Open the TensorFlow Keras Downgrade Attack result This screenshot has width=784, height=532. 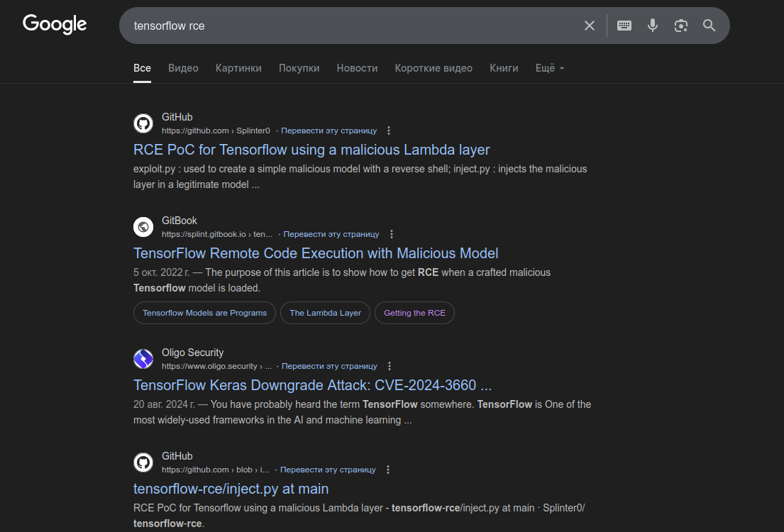click(x=312, y=384)
